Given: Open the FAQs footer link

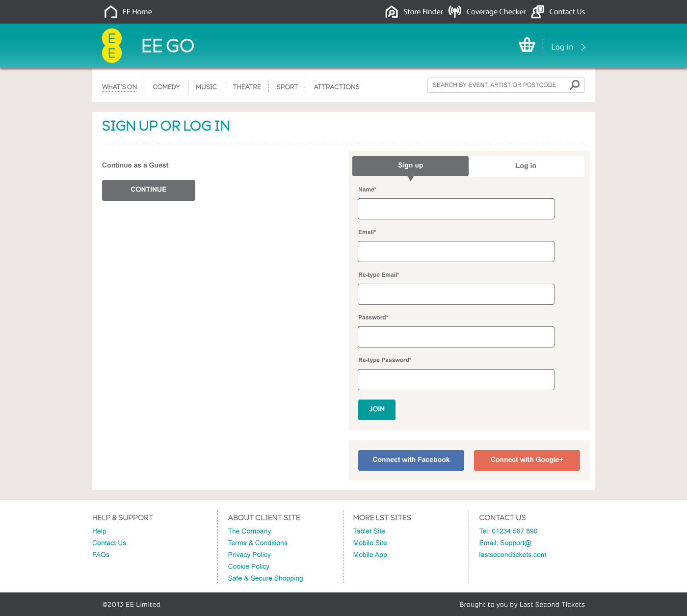Looking at the screenshot, I should click(x=101, y=555).
